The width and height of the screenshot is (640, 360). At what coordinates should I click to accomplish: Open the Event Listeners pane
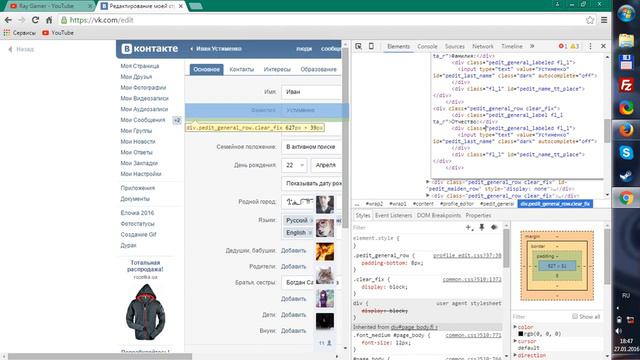point(393,216)
